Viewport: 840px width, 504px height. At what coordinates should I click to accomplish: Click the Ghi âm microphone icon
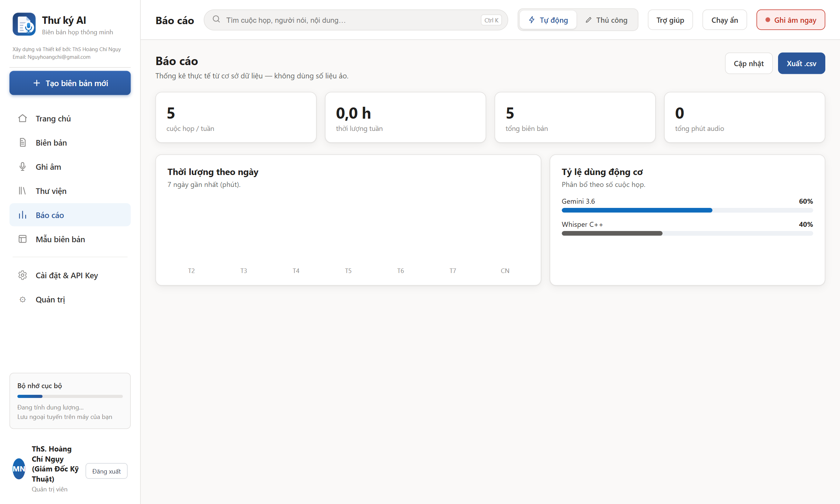click(22, 167)
